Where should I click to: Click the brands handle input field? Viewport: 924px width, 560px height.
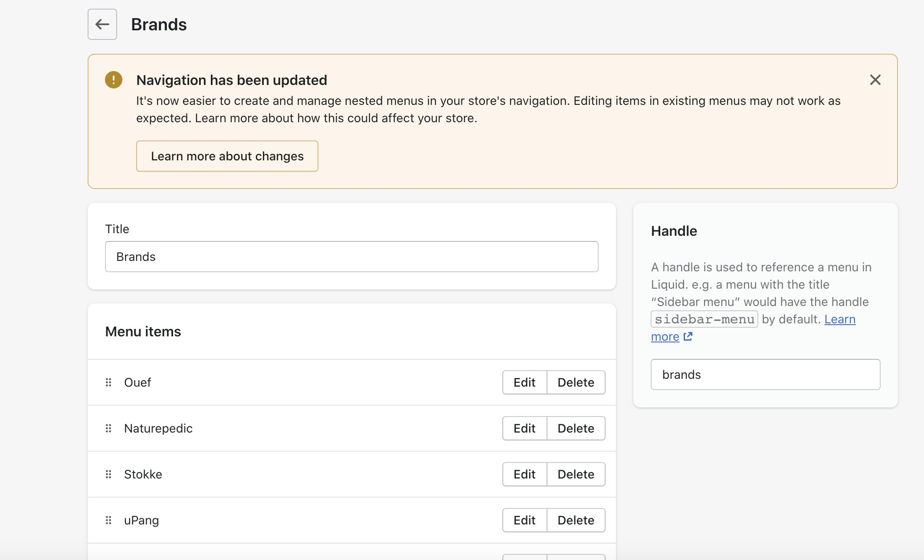[x=765, y=374]
